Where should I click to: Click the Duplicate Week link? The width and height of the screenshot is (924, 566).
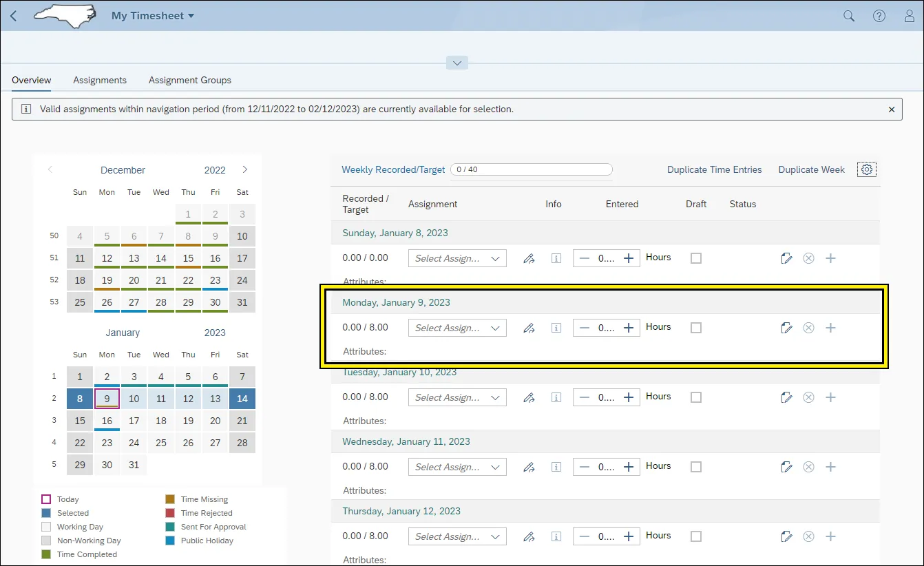[x=811, y=169]
